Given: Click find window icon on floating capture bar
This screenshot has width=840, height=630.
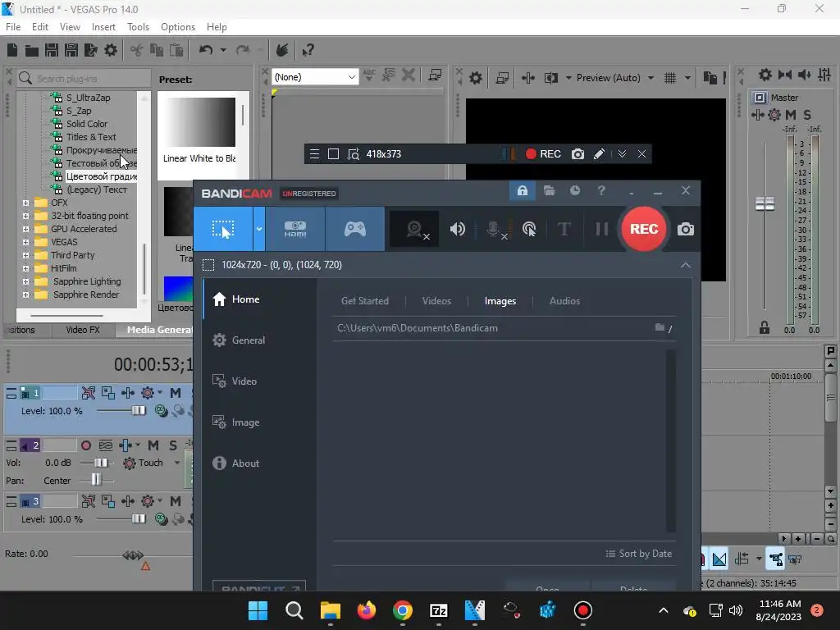Looking at the screenshot, I should pos(353,154).
